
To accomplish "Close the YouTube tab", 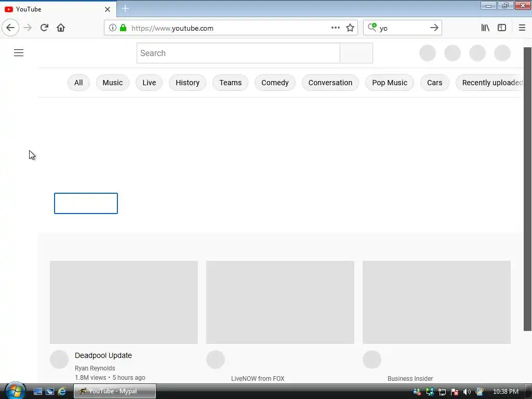I will point(108,9).
